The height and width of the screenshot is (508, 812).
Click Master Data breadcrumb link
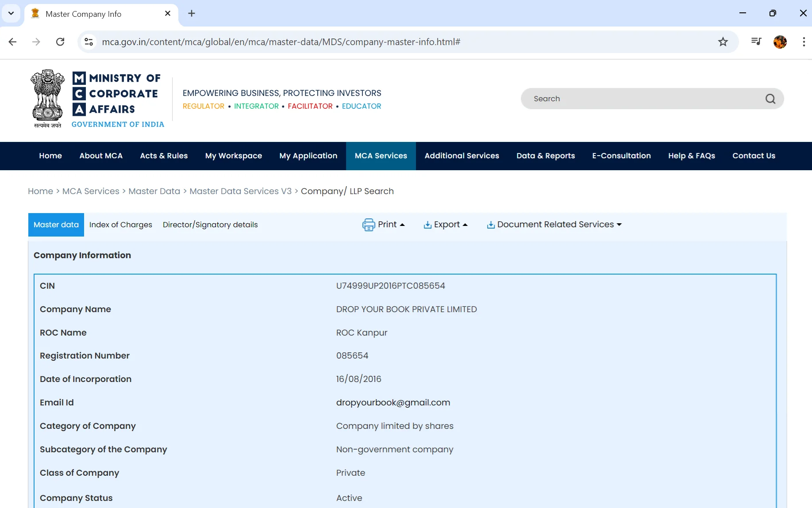tap(154, 191)
